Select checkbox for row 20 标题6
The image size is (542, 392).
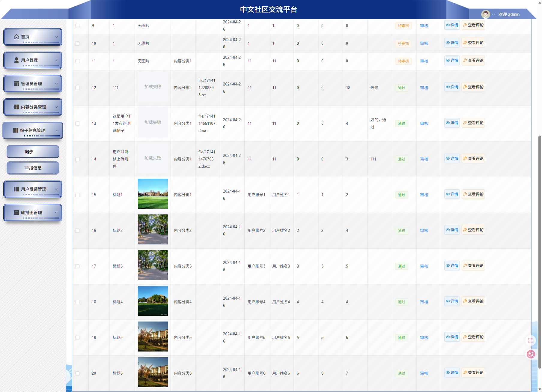77,373
